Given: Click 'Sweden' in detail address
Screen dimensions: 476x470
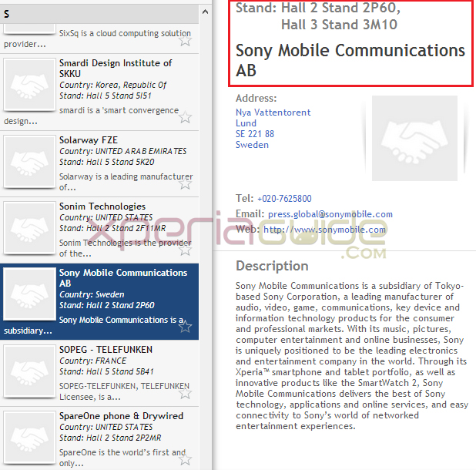Looking at the screenshot, I should (x=252, y=145).
